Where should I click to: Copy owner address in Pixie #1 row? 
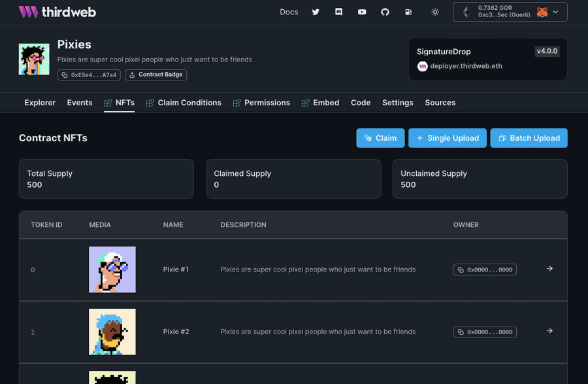[x=485, y=270]
